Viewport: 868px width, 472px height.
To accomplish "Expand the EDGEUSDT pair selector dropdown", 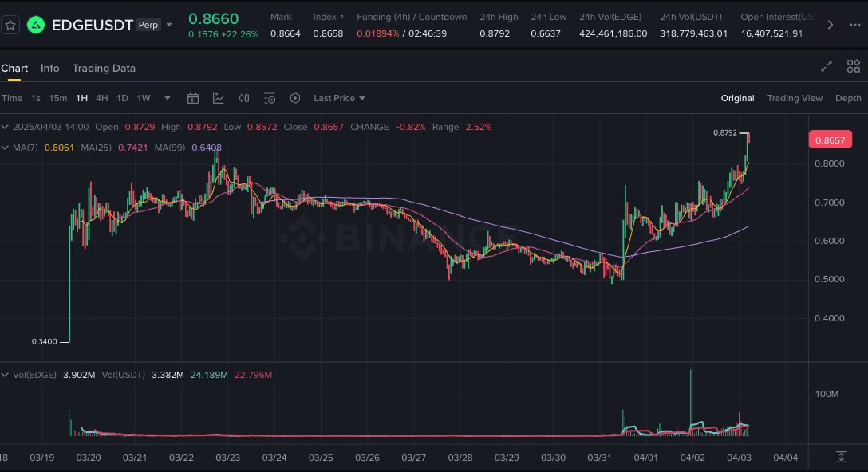I will 169,25.
